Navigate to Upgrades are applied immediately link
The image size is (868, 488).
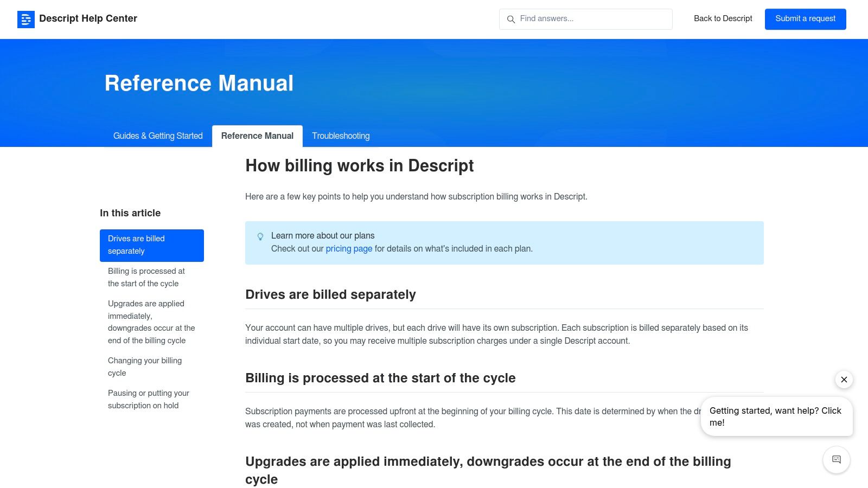coord(151,322)
